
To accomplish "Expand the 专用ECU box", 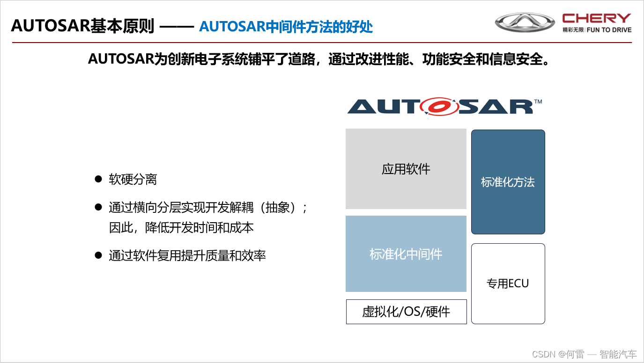I will pyautogui.click(x=508, y=283).
